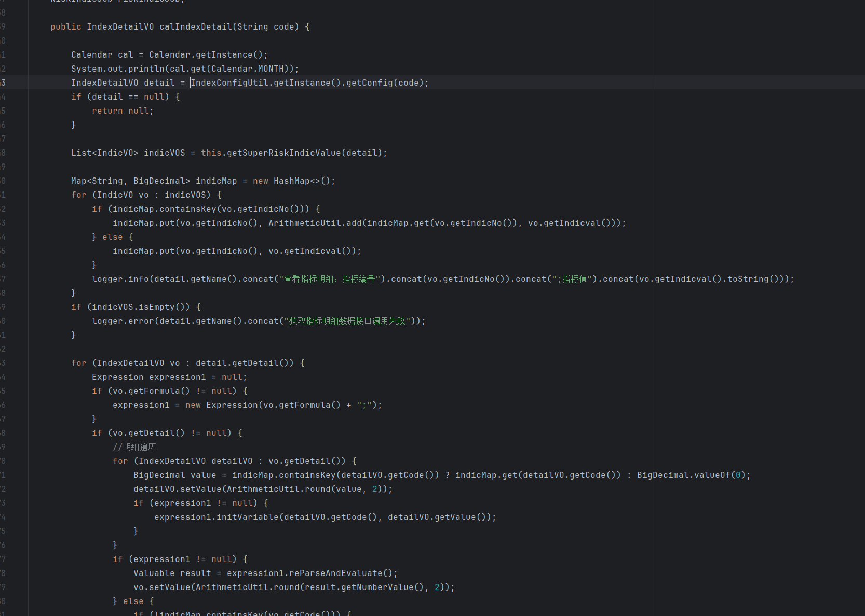Click the string "获取指标明细数据接口调用失败"
The image size is (865, 616).
pyautogui.click(x=347, y=321)
